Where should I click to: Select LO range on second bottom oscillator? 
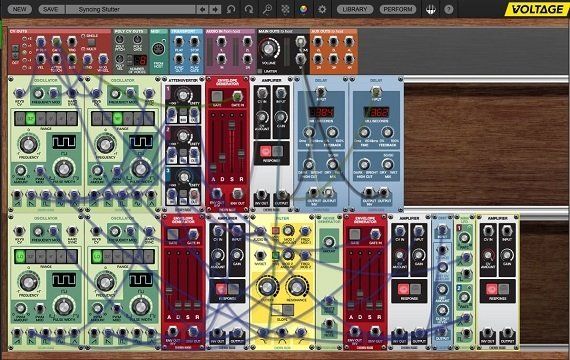coord(97,256)
